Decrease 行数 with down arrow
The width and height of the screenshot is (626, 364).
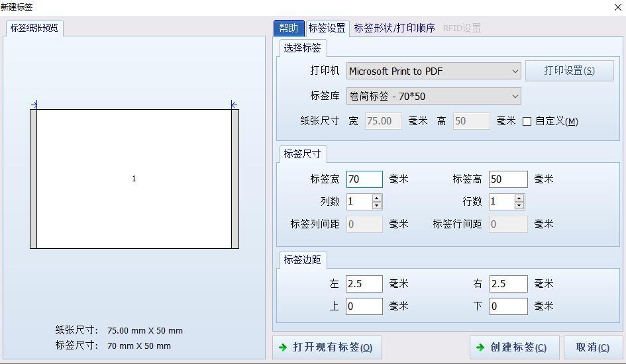pos(519,206)
